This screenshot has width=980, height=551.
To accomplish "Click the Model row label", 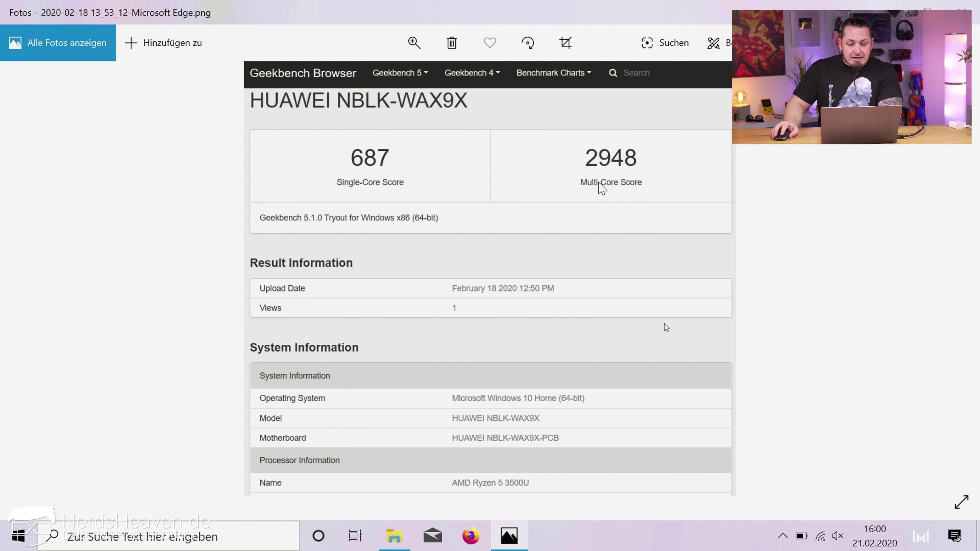I will click(x=271, y=418).
